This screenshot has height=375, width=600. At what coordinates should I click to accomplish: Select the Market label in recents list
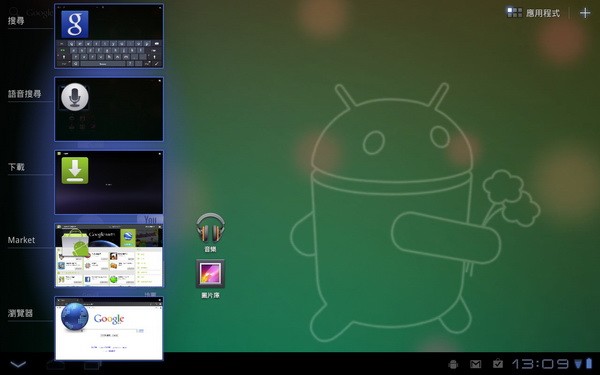point(21,240)
